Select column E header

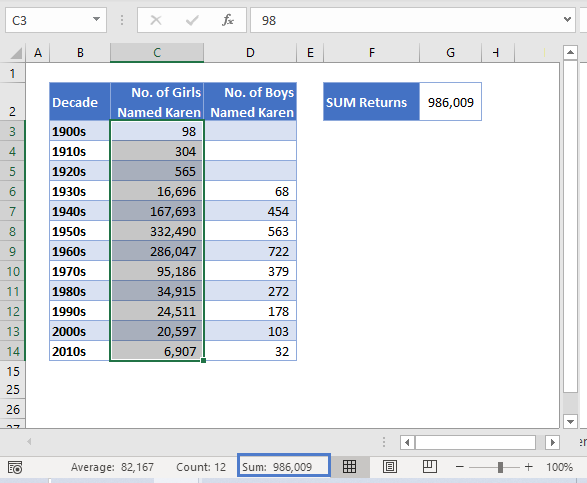tap(310, 53)
